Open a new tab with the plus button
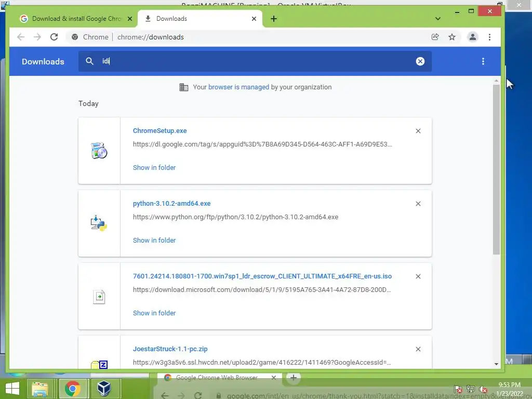Screen dimensions: 532x399 pyautogui.click(x=274, y=19)
